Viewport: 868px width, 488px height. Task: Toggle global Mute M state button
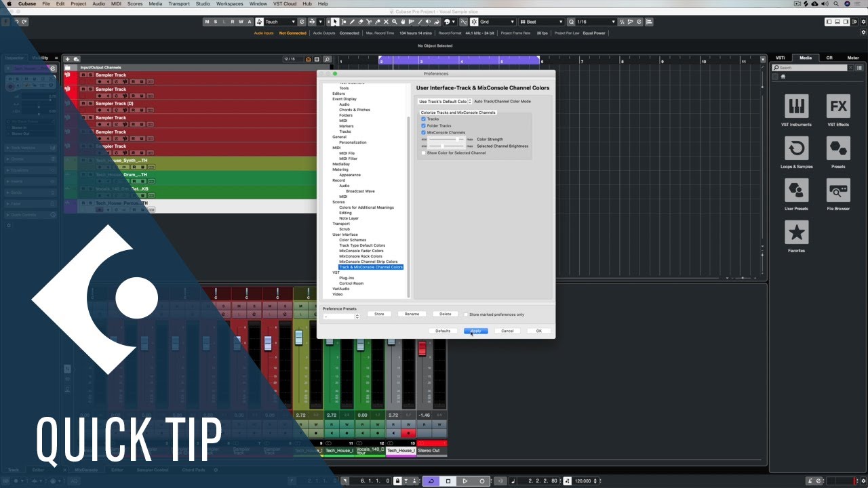(208, 22)
